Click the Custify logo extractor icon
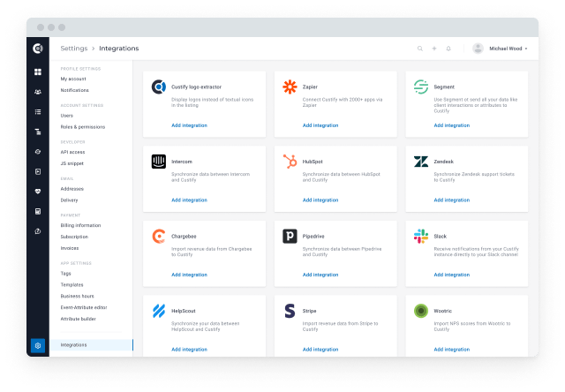The image size is (565, 392). (x=159, y=87)
